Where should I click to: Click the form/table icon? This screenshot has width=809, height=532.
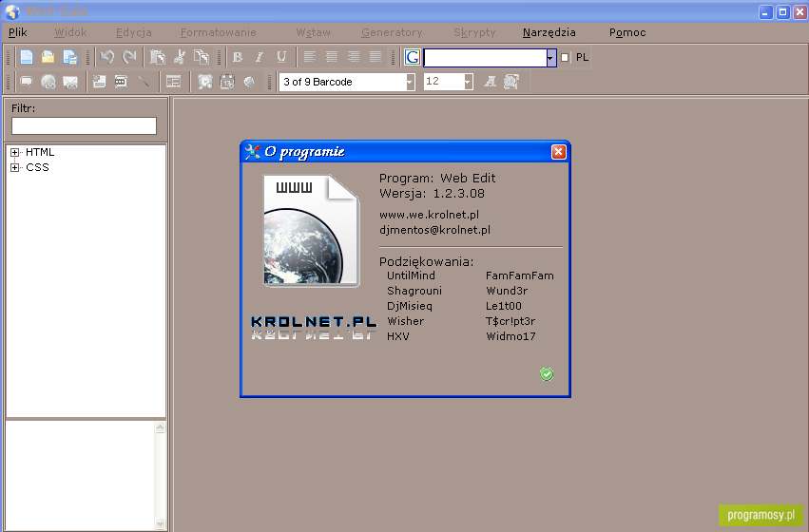pos(173,82)
